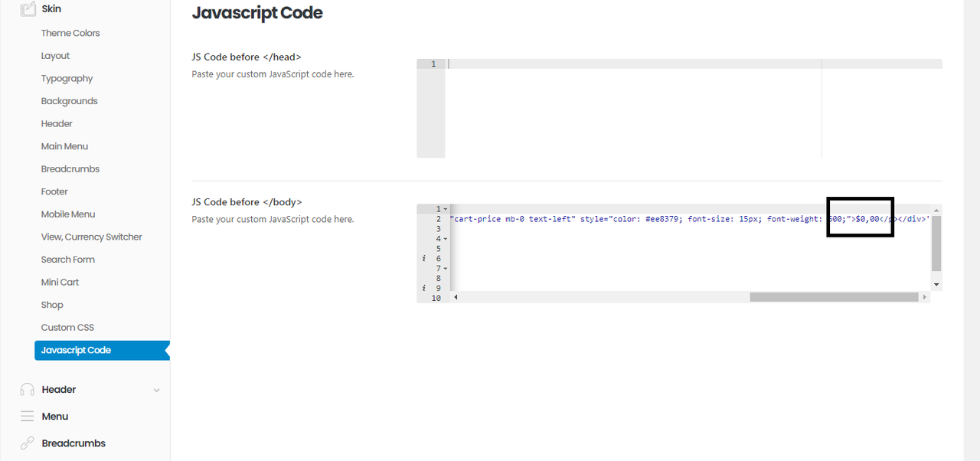Click the hamburger icon beside Menu

click(x=28, y=417)
